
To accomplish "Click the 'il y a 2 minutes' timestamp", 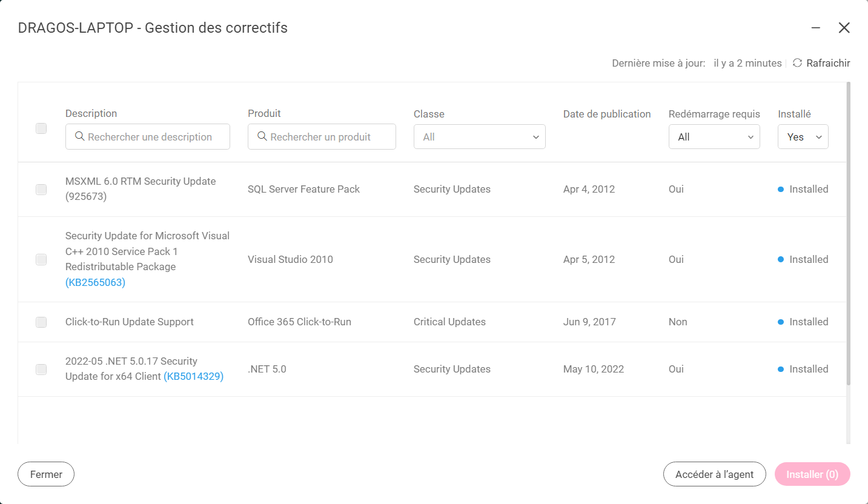I will coord(747,63).
